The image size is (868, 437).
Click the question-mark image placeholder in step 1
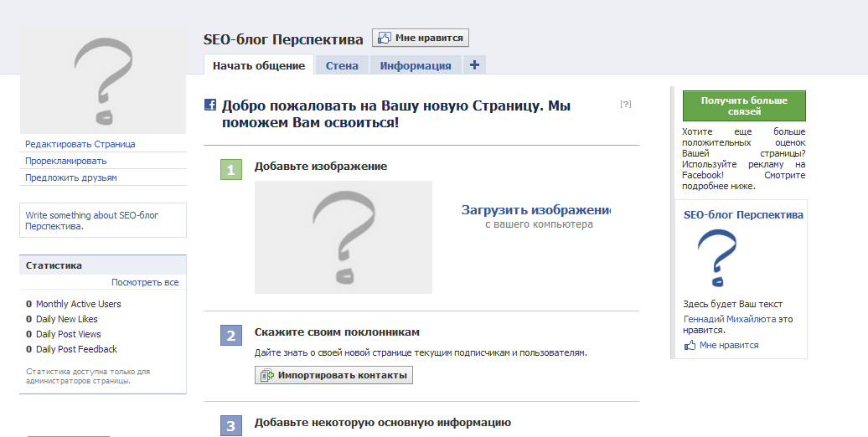pos(344,237)
